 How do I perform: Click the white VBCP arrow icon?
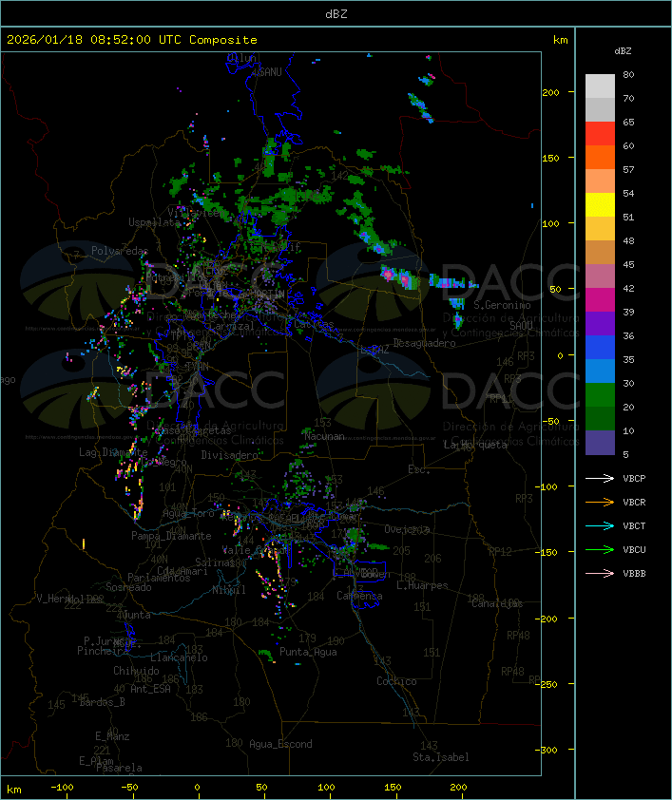pos(600,479)
